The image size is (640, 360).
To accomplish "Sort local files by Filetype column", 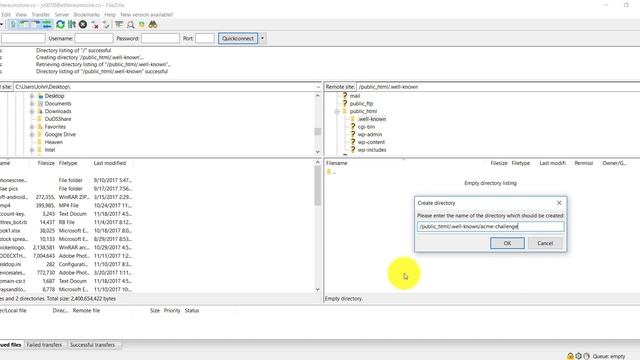I will pos(68,163).
